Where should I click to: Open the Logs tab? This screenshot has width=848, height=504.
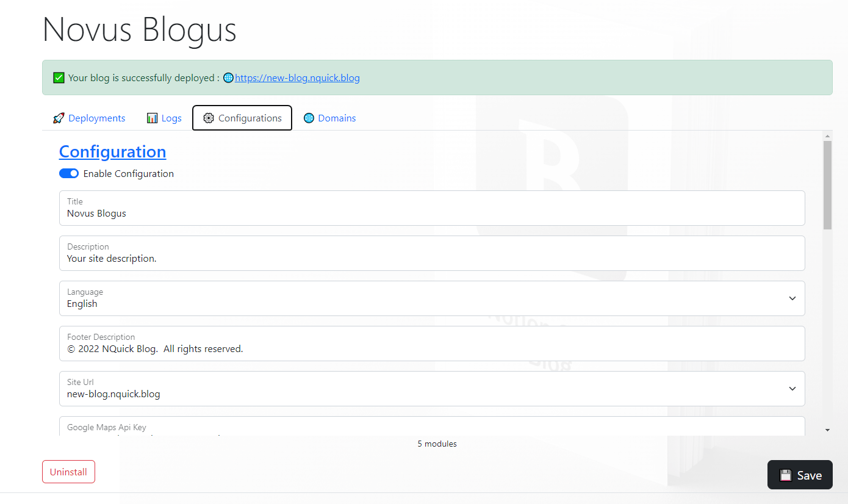[171, 118]
